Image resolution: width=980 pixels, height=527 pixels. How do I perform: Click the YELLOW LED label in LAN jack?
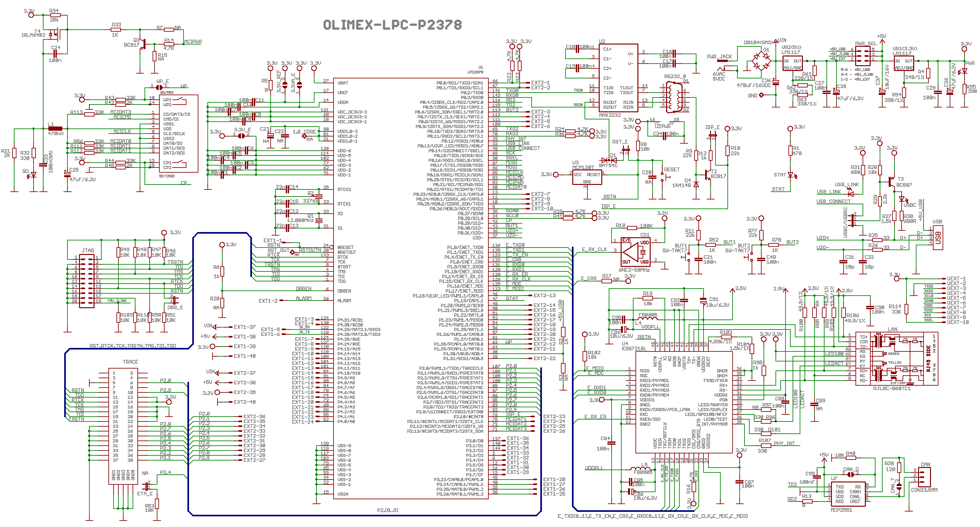(x=895, y=363)
